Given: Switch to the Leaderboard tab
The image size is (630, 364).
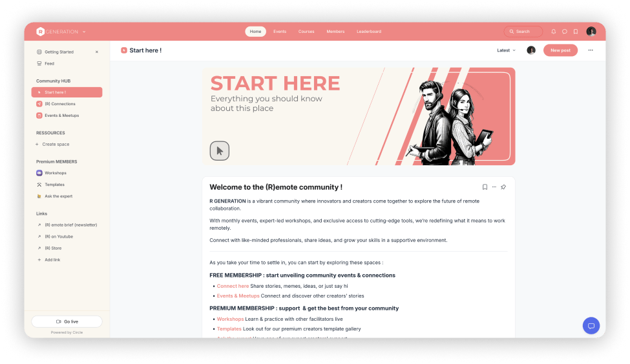Looking at the screenshot, I should click(x=369, y=32).
